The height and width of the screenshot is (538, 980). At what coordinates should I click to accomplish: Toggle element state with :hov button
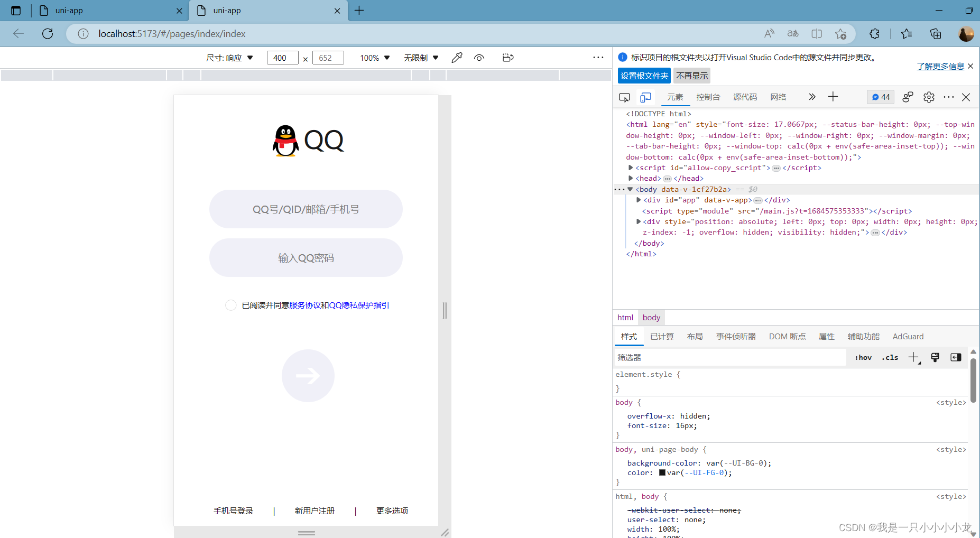[x=863, y=357]
